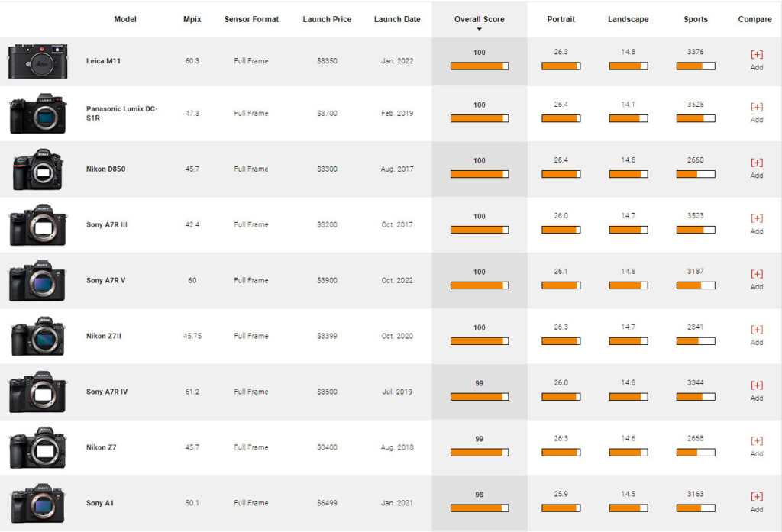Image resolution: width=782 pixels, height=532 pixels.
Task: Add Panasonic Lumix DC-S1R to compare
Action: tap(757, 113)
